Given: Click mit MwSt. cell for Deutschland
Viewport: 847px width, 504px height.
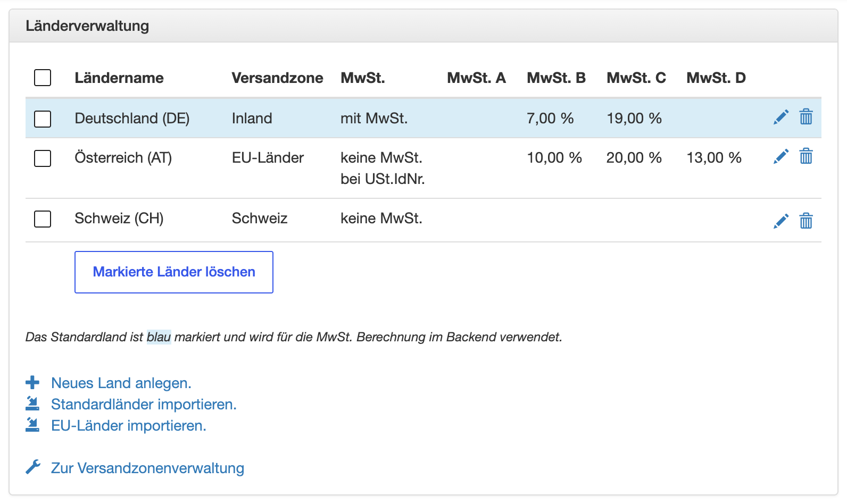Looking at the screenshot, I should 374,118.
